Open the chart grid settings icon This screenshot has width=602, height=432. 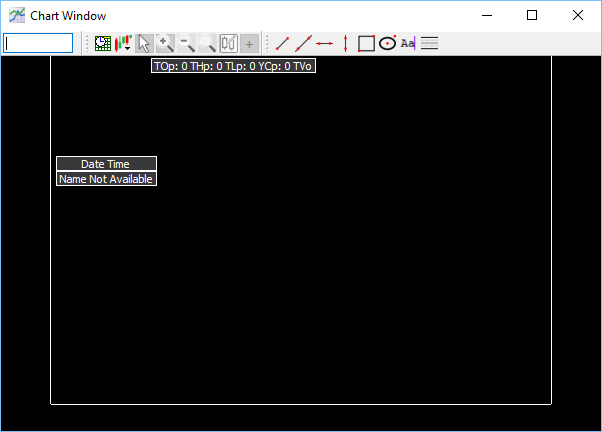pos(102,43)
